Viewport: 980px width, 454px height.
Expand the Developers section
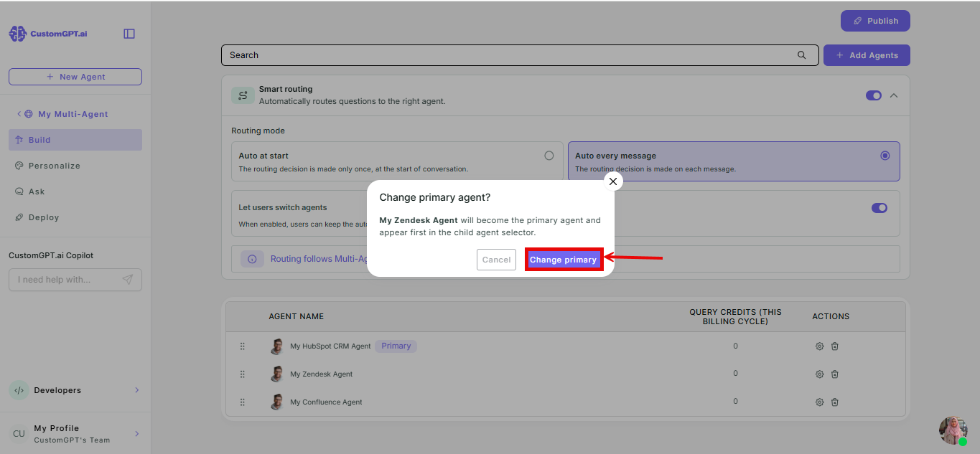tap(136, 390)
